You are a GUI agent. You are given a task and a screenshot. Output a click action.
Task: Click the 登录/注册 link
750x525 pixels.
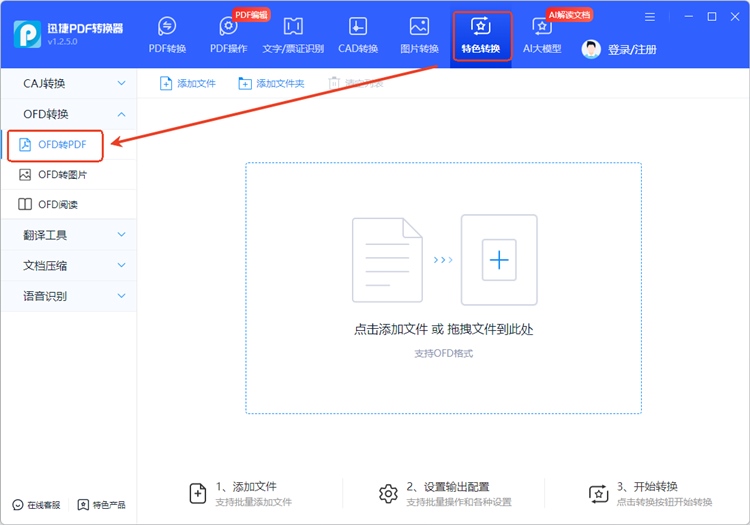[x=632, y=50]
